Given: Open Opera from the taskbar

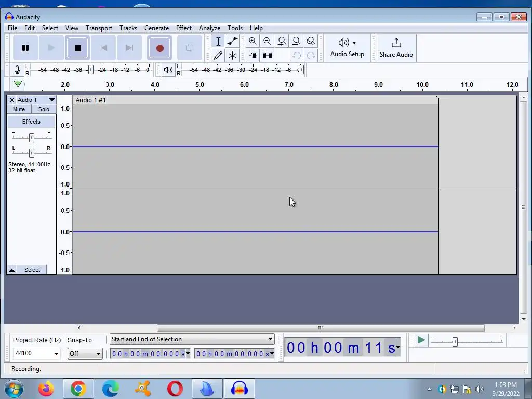Looking at the screenshot, I should (x=175, y=389).
